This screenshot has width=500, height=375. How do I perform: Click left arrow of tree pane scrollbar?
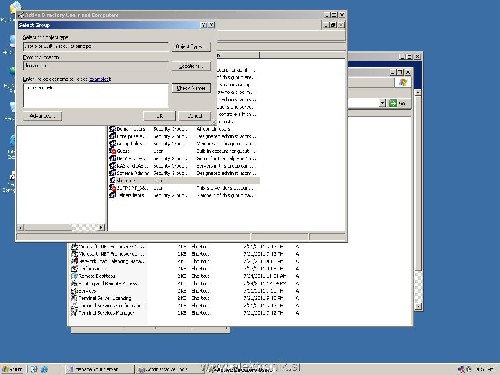pyautogui.click(x=20, y=227)
